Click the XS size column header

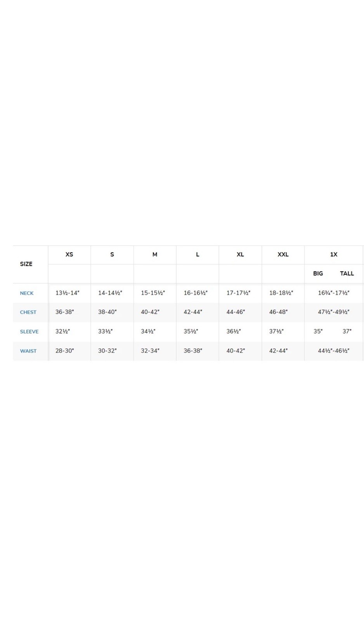[x=69, y=255]
